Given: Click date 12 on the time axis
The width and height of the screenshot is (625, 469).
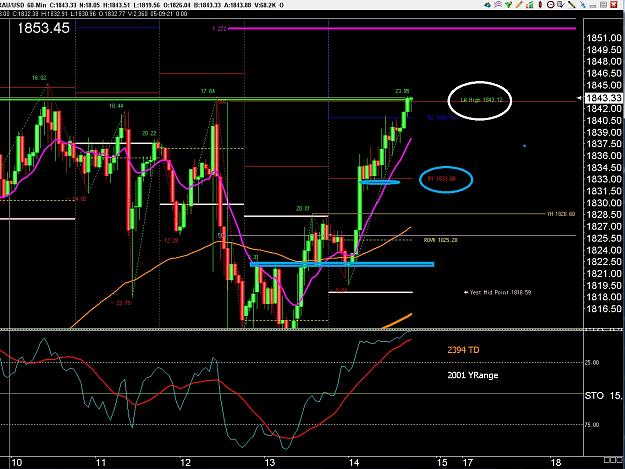Looking at the screenshot, I should click(185, 463).
